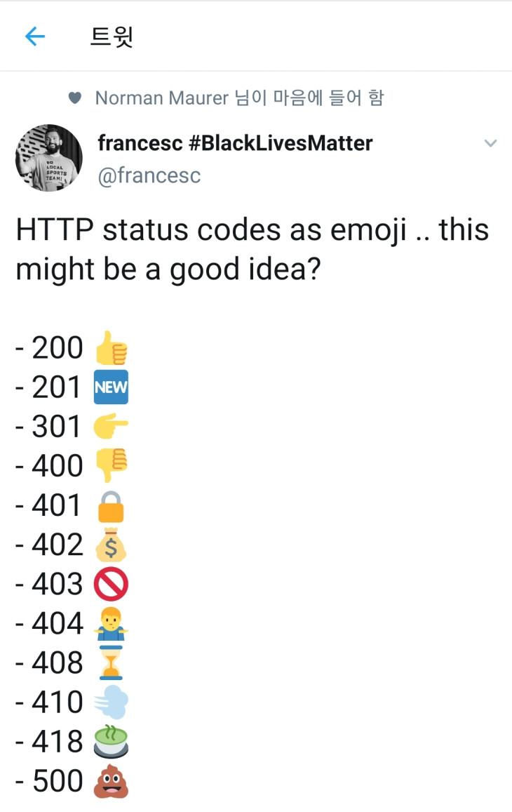Click the shrugging person emoji beside 404

[111, 623]
